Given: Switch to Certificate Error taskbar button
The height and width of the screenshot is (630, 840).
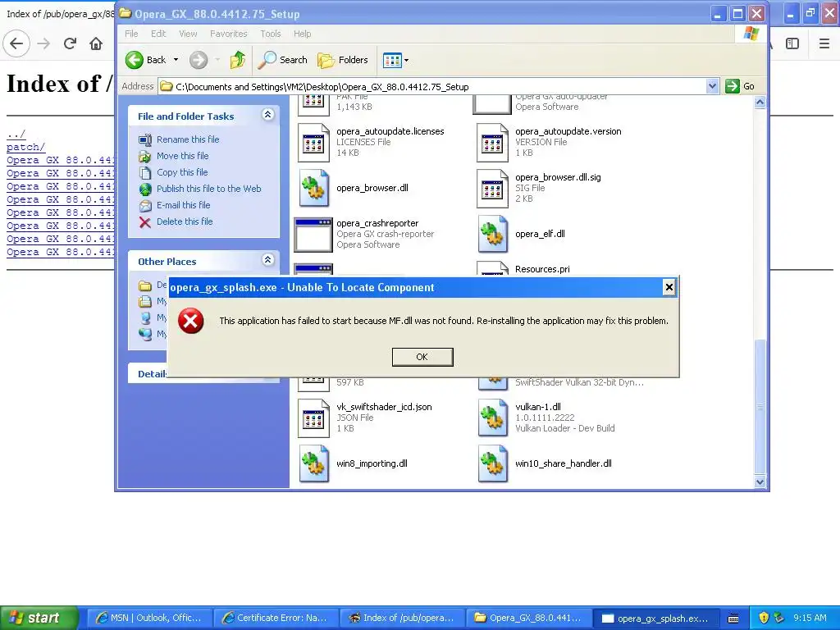Looking at the screenshot, I should [x=276, y=619].
